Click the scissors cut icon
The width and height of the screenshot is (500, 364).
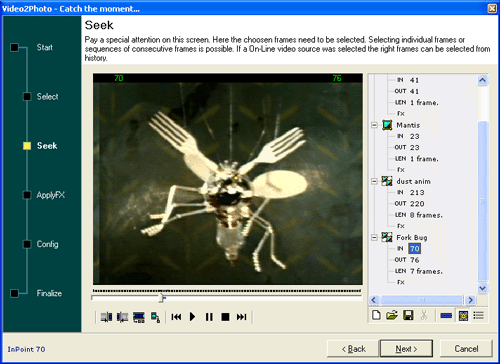click(x=424, y=315)
